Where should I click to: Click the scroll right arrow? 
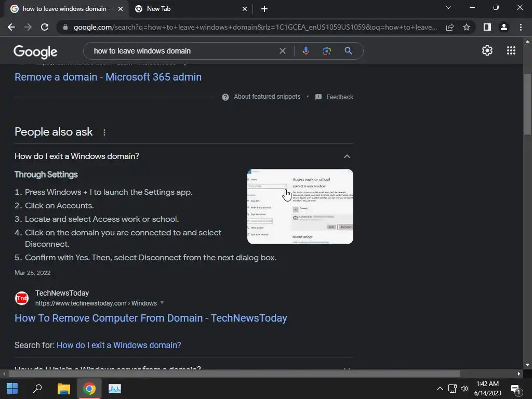pyautogui.click(x=519, y=374)
